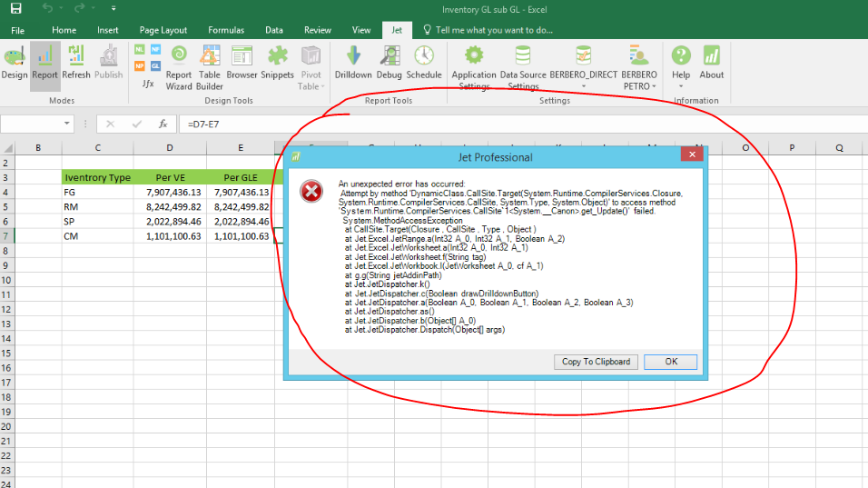Click the Per GLE header cell
This screenshot has height=488, width=868.
(241, 177)
